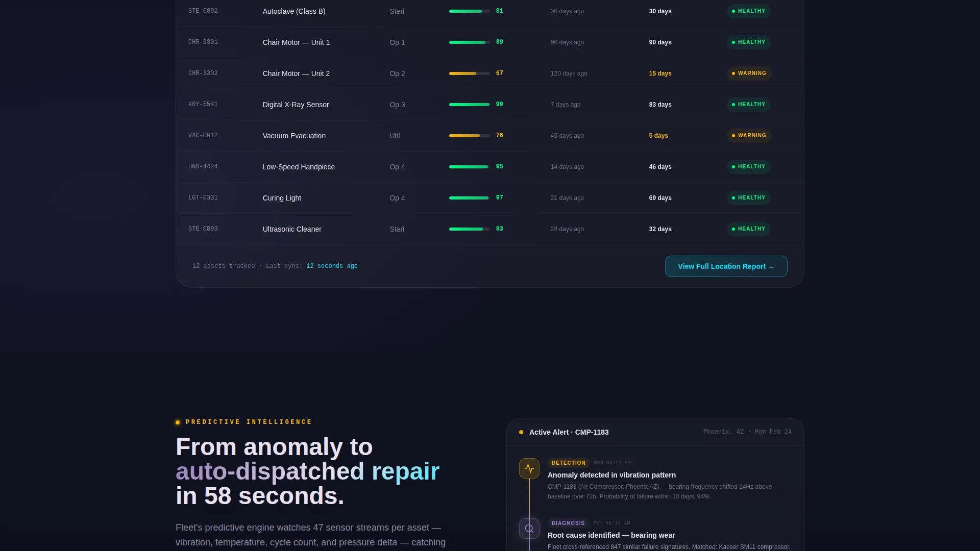Click the HEALTHY badge for Curing Light
980x551 pixels.
click(x=749, y=198)
